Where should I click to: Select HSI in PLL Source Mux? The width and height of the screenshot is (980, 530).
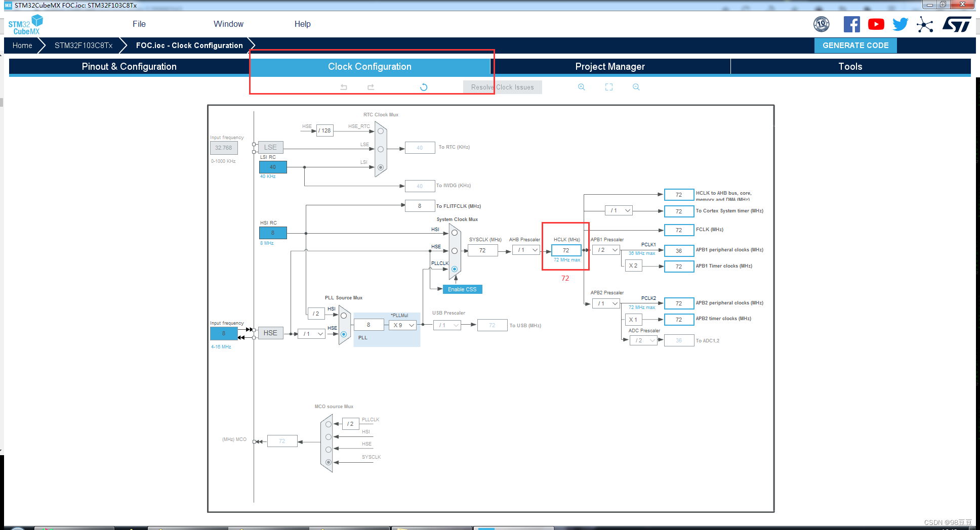pyautogui.click(x=344, y=316)
